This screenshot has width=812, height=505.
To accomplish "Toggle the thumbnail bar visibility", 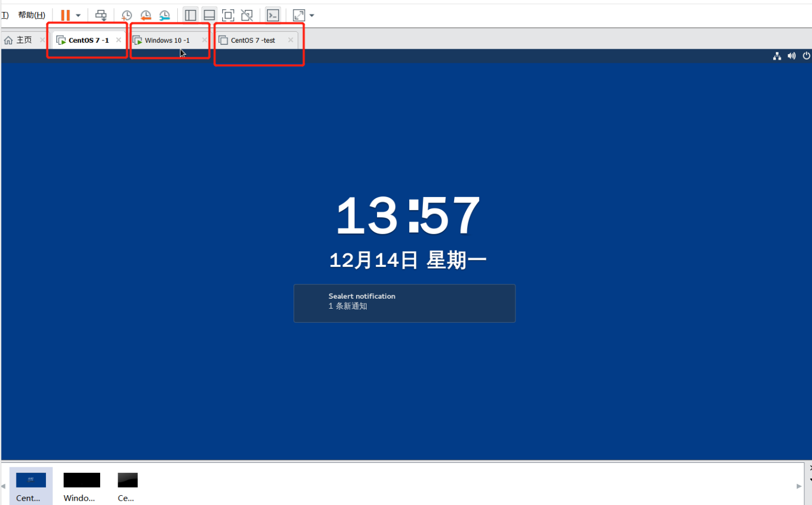I will [x=209, y=15].
